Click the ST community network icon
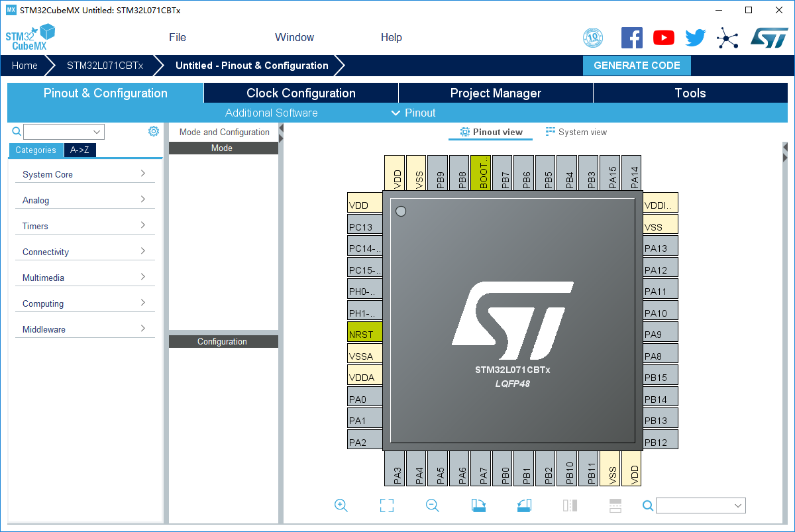The width and height of the screenshot is (795, 532). click(727, 38)
